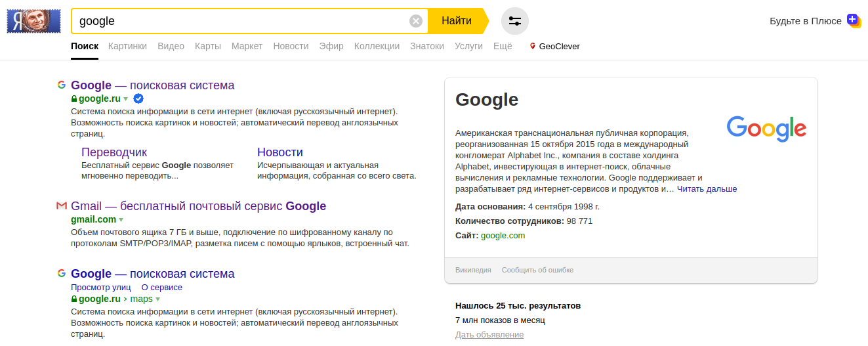The height and width of the screenshot is (346, 868).
Task: Click the Будьте в Плюсе text
Action: (806, 21)
